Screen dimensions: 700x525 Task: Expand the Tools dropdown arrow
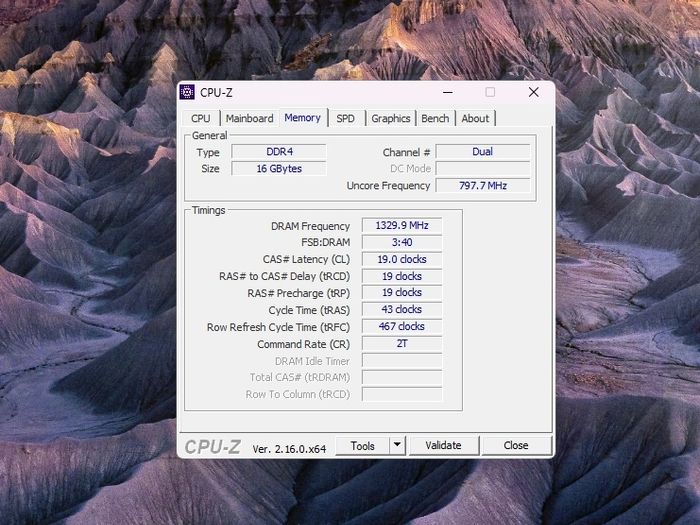pos(397,446)
